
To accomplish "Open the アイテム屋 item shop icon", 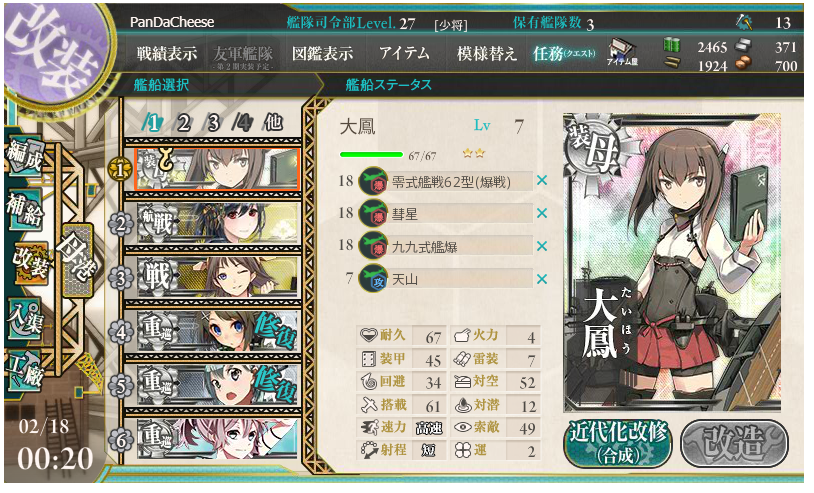I will [x=622, y=53].
